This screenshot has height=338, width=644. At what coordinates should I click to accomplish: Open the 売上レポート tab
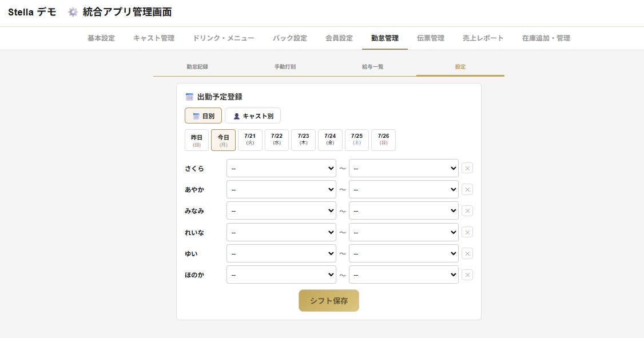pyautogui.click(x=483, y=38)
